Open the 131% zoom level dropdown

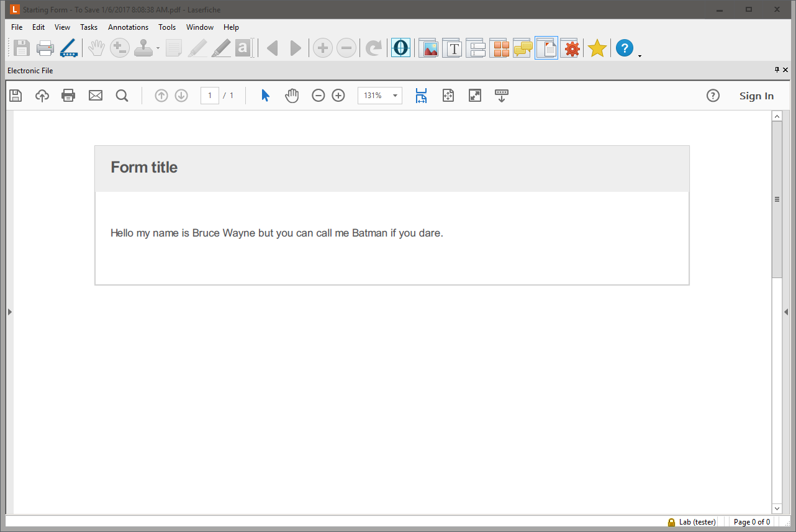coord(380,96)
